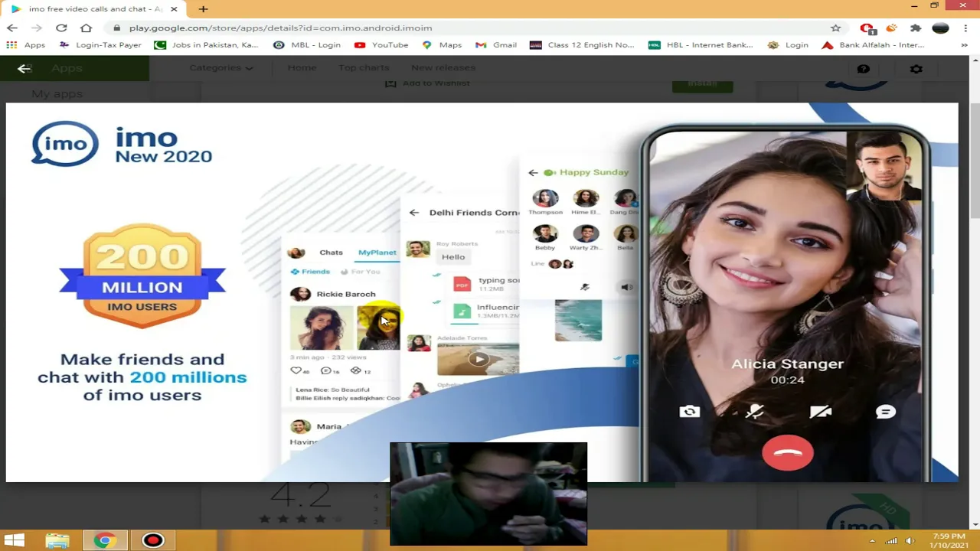Click the page's vertical scrollbar up arrow
The width and height of the screenshot is (980, 551).
click(x=975, y=60)
